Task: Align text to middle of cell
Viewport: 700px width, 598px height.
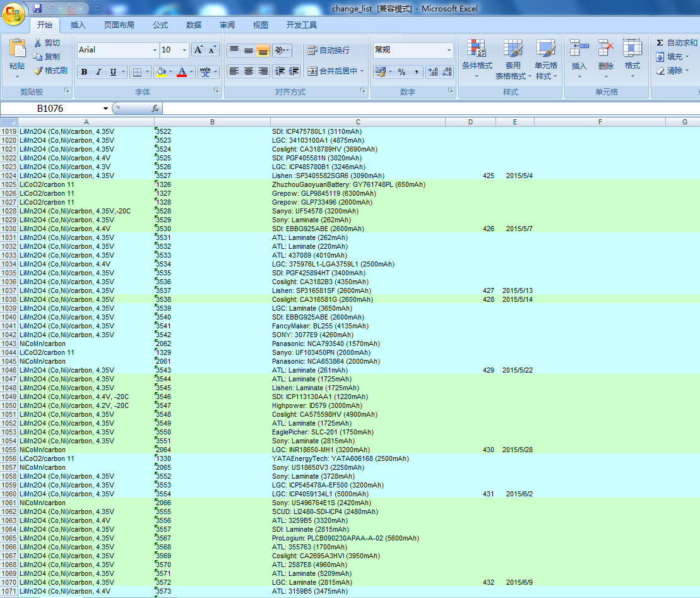Action: tap(249, 50)
